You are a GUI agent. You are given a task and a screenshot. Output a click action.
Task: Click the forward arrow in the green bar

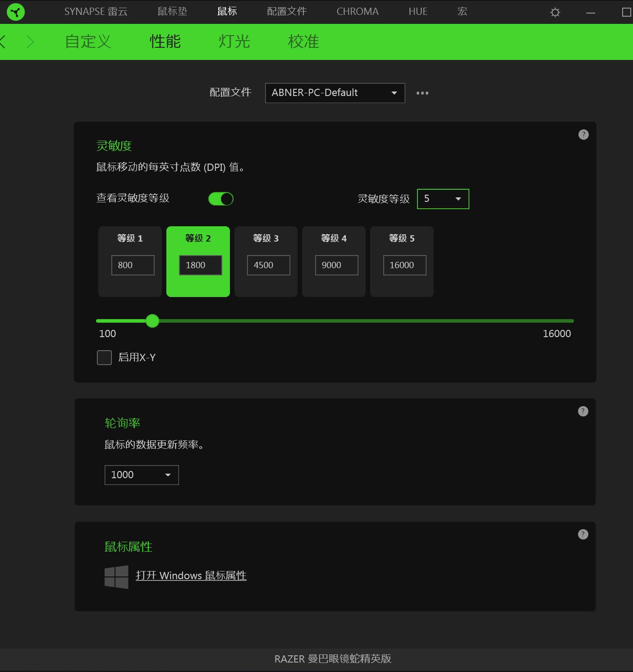(x=31, y=41)
